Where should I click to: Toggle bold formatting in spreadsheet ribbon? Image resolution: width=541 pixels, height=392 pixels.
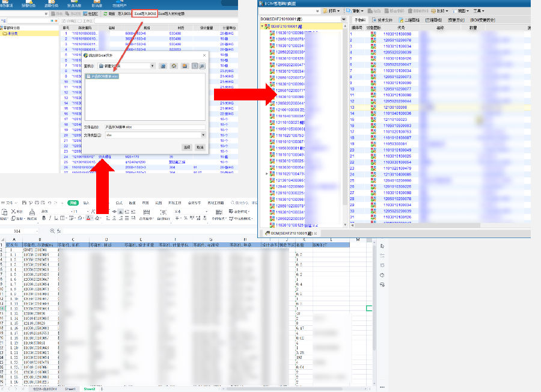point(44,218)
